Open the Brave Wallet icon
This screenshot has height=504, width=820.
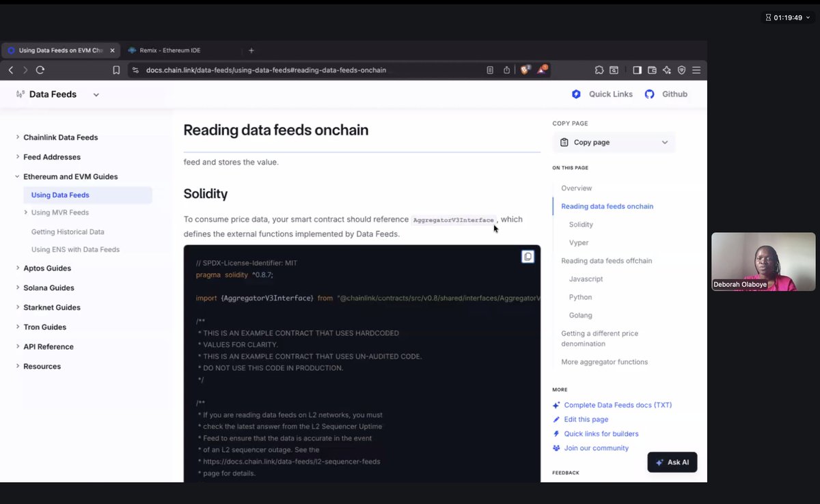point(652,70)
